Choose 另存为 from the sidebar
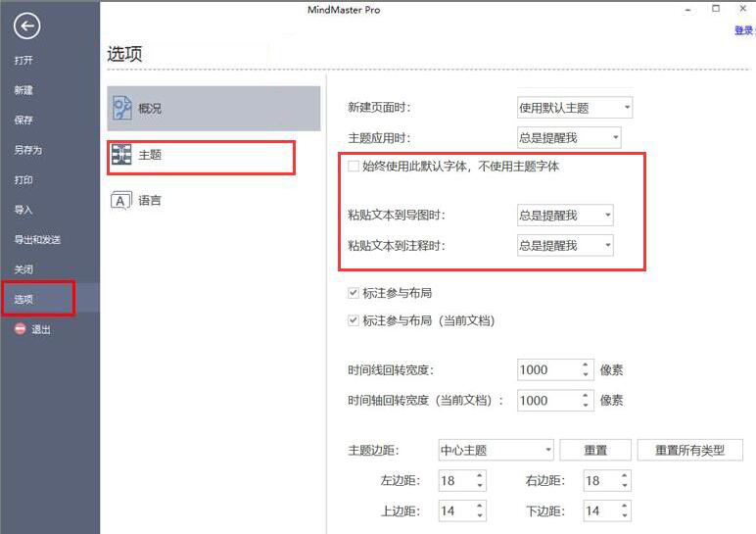The image size is (756, 534). 28,150
